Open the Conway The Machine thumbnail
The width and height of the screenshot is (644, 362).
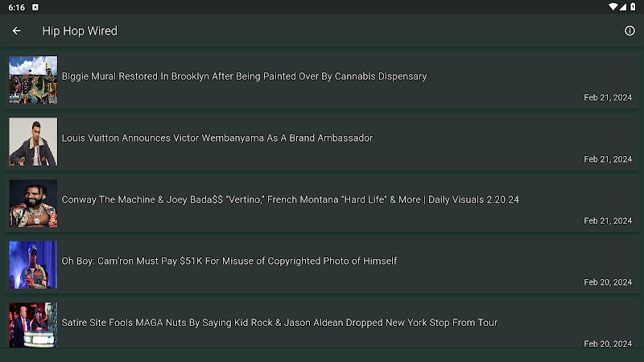point(33,204)
